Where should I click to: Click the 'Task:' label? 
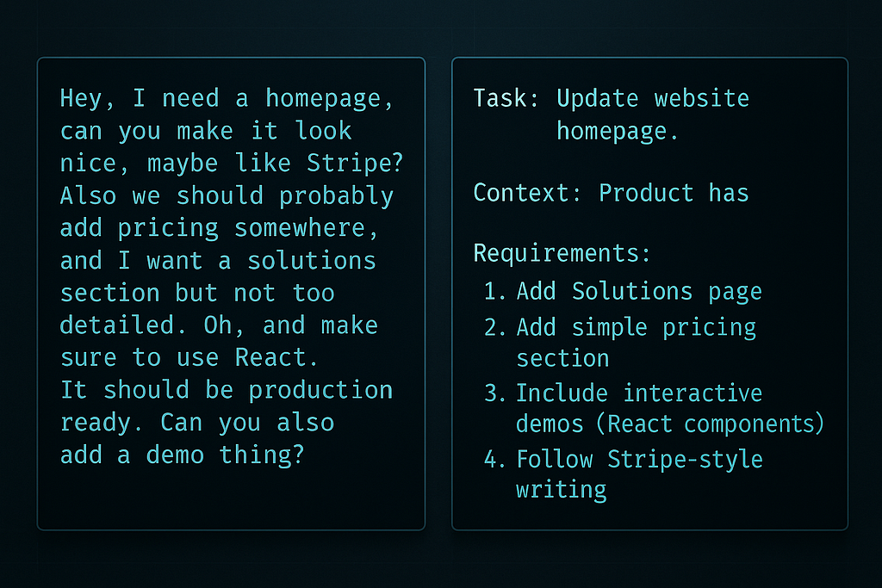506,98
